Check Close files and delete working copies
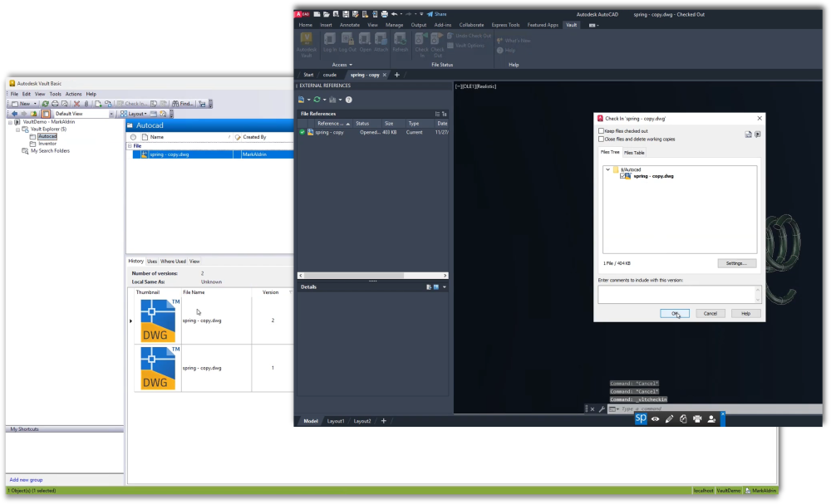 pyautogui.click(x=601, y=139)
